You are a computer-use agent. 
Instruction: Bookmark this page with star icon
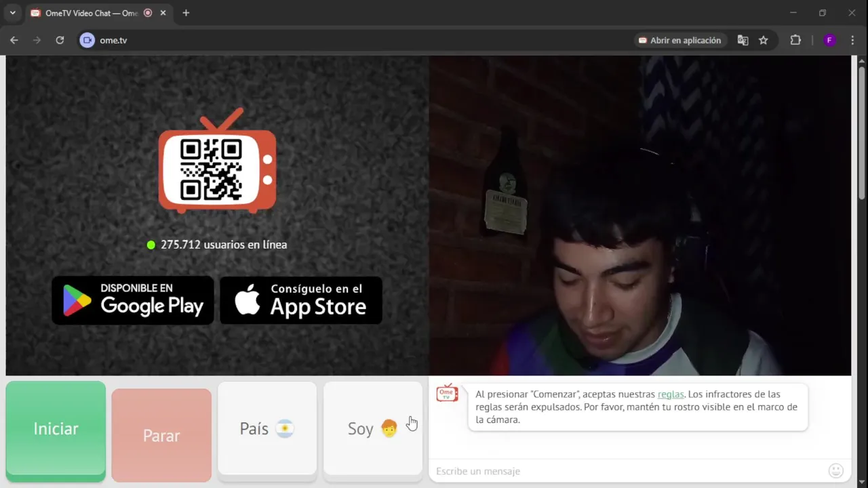point(764,40)
